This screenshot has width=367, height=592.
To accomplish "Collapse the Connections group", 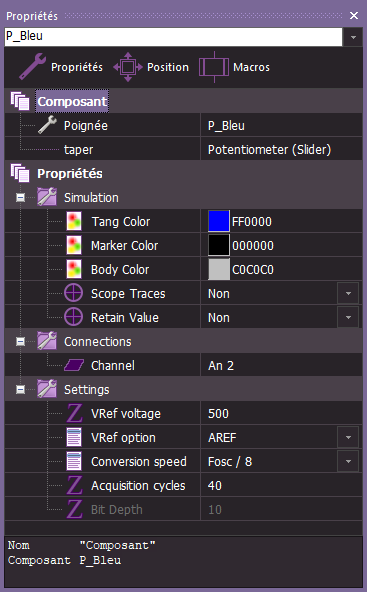I will [20, 341].
